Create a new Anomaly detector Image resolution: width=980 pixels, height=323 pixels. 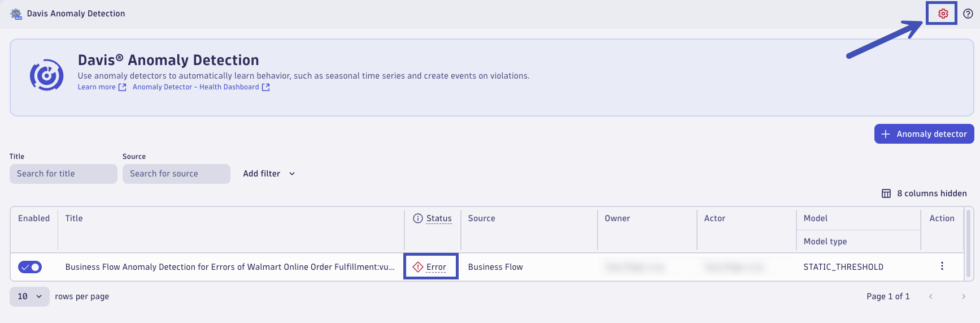[924, 134]
